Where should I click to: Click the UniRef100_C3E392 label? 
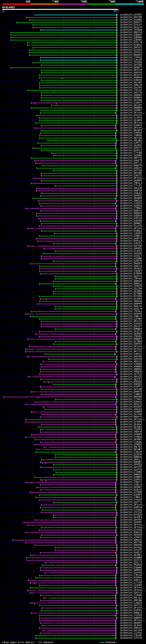click(x=131, y=635)
